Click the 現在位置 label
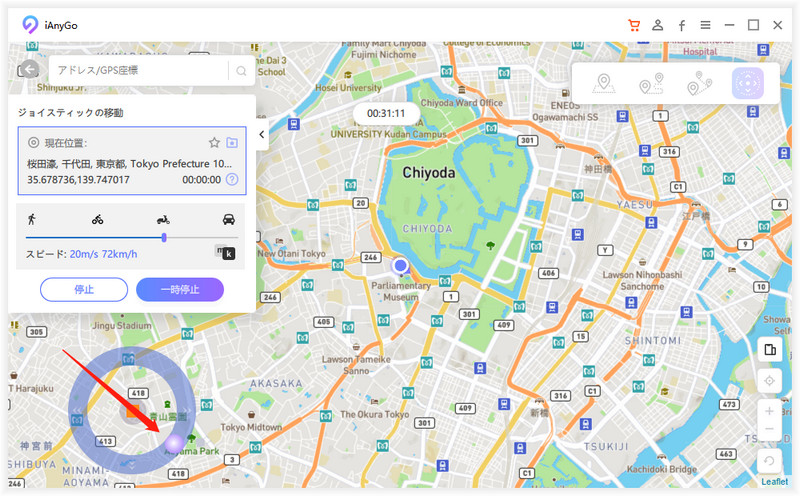 click(x=66, y=143)
